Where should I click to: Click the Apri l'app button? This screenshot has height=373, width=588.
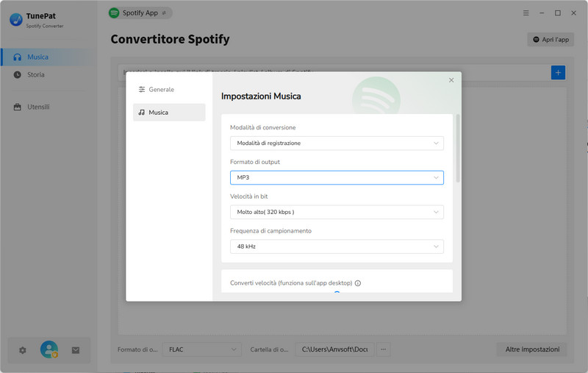(551, 39)
